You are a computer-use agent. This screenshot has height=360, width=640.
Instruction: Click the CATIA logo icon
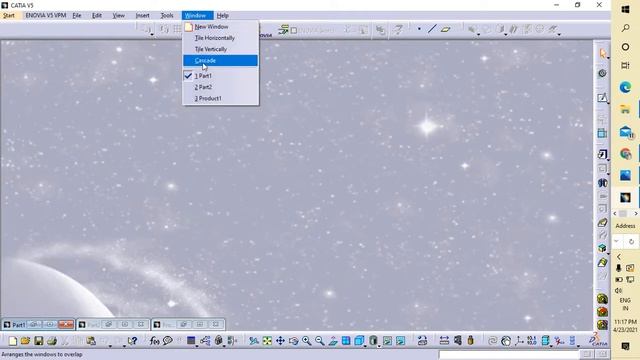(598, 339)
